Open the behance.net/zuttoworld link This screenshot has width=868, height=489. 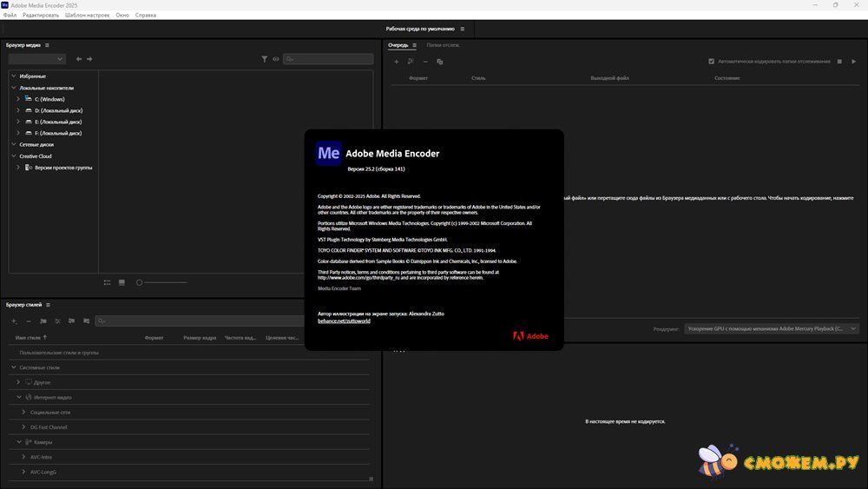pyautogui.click(x=345, y=321)
